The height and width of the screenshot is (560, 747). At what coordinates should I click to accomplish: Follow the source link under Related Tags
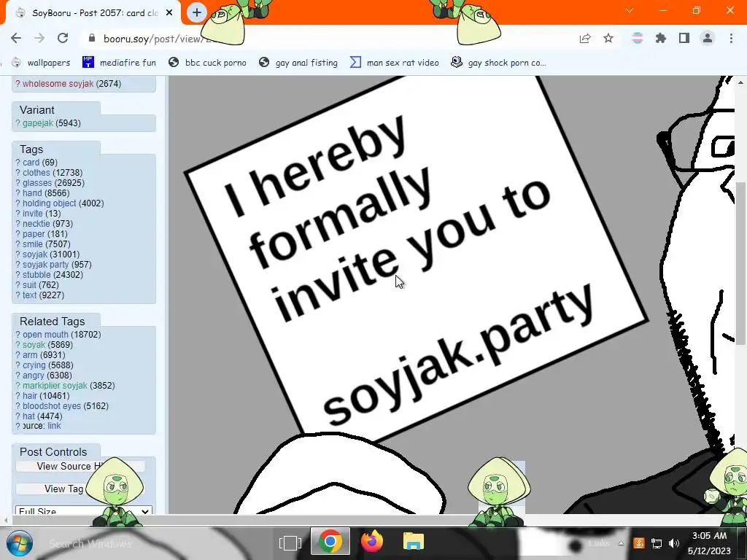[x=54, y=426]
